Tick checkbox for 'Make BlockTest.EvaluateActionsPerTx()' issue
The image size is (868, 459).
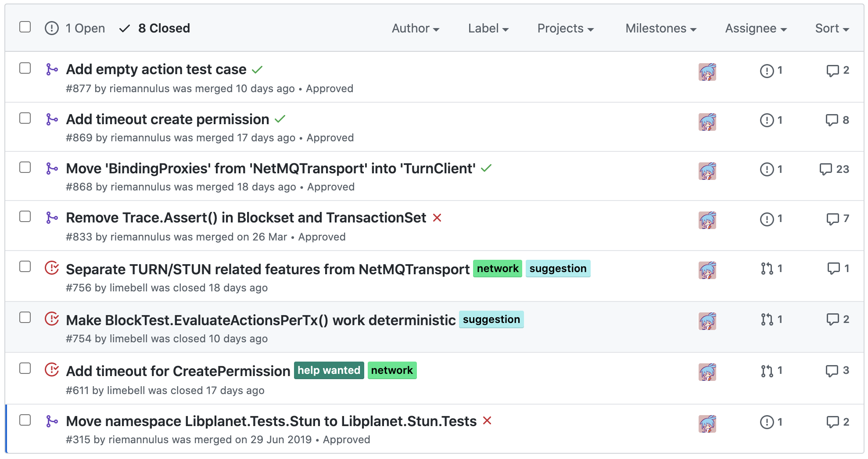click(25, 318)
